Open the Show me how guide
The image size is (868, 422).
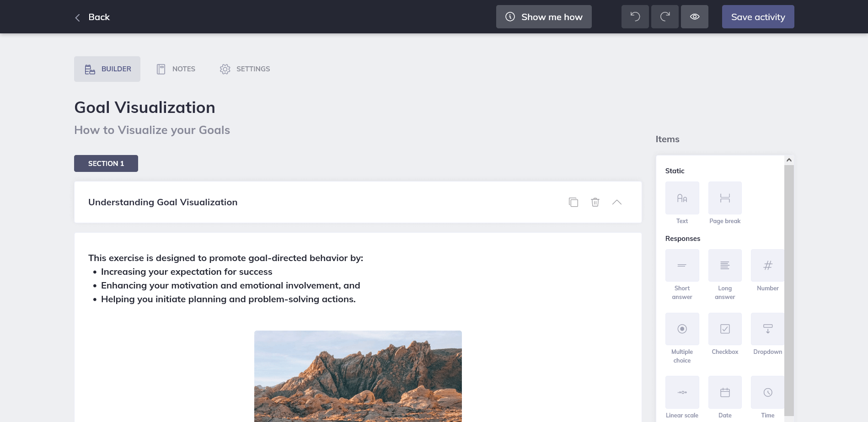(544, 16)
